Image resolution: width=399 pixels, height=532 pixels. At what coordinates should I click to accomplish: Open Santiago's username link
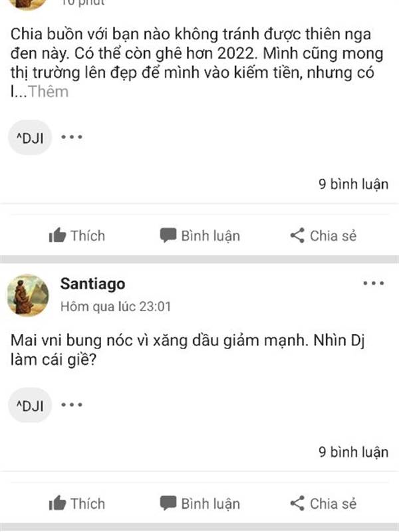click(x=92, y=284)
